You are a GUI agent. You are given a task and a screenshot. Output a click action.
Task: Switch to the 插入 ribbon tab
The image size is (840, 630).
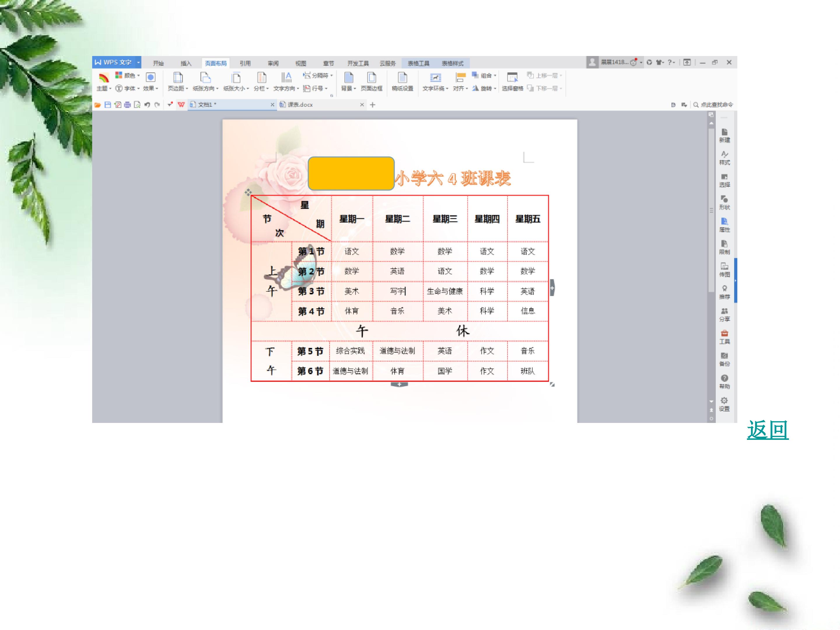[186, 63]
